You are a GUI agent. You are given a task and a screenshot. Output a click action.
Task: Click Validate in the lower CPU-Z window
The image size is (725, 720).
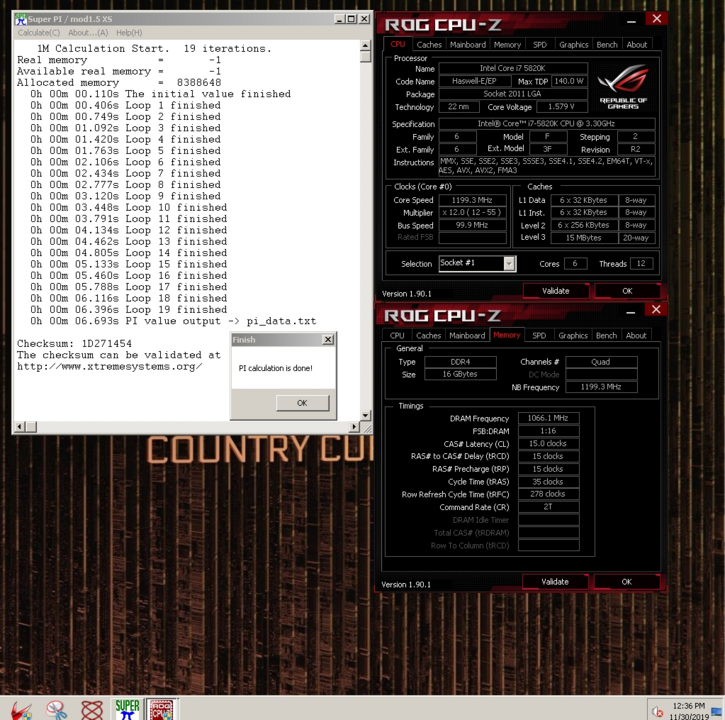(555, 582)
